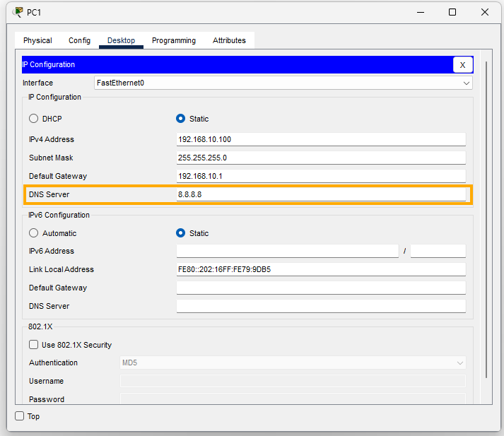Image resolution: width=504 pixels, height=436 pixels.
Task: Choose Automatic under IPv6 Configuration
Action: [x=33, y=233]
